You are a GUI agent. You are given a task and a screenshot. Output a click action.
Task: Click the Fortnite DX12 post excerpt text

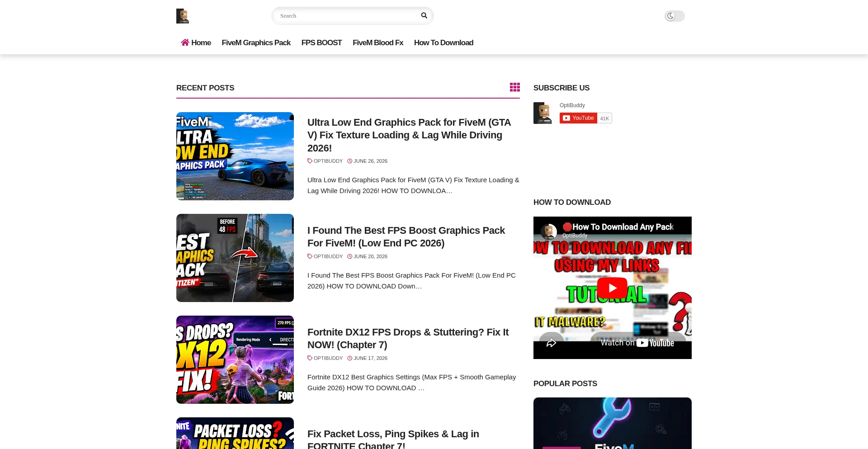411,383
